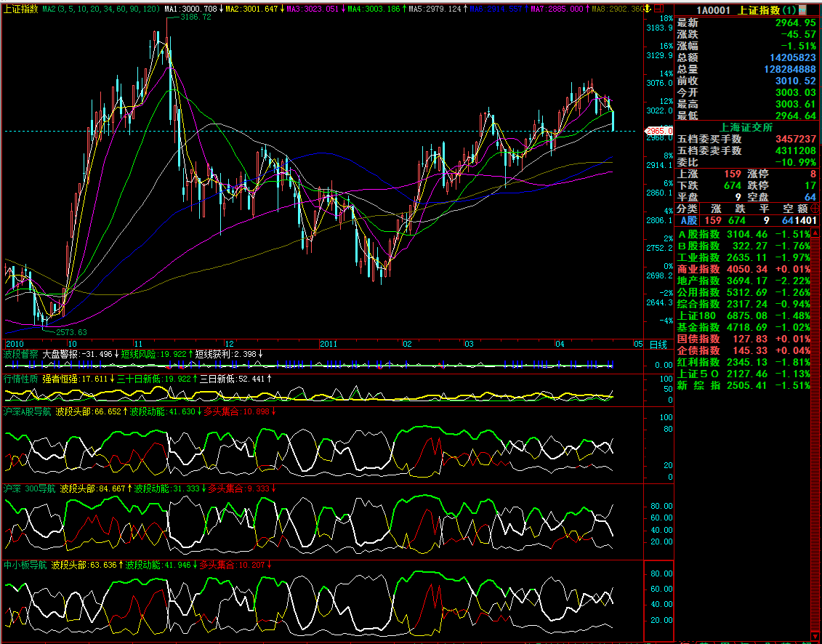This screenshot has height=644, width=822.
Task: Click the red crosshair icon in 分类 header
Action: (x=814, y=208)
